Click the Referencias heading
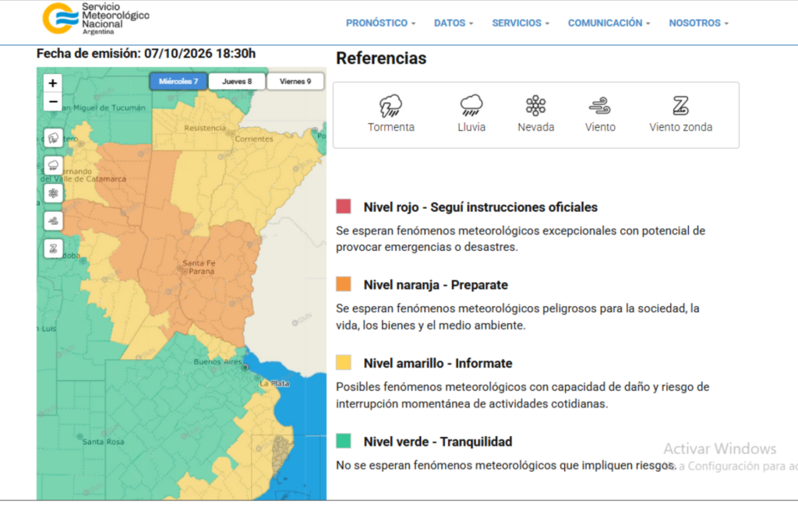The width and height of the screenshot is (798, 532). 381,58
